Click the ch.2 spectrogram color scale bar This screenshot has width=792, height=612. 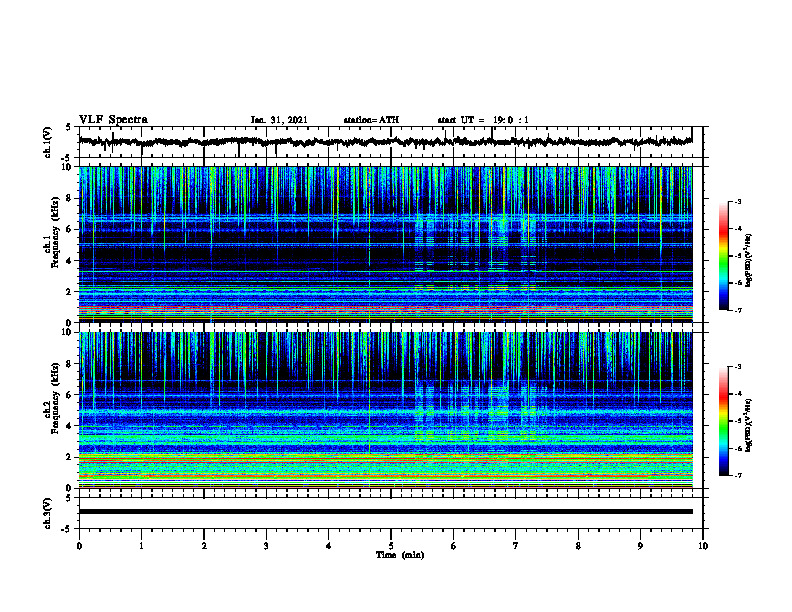pyautogui.click(x=723, y=421)
